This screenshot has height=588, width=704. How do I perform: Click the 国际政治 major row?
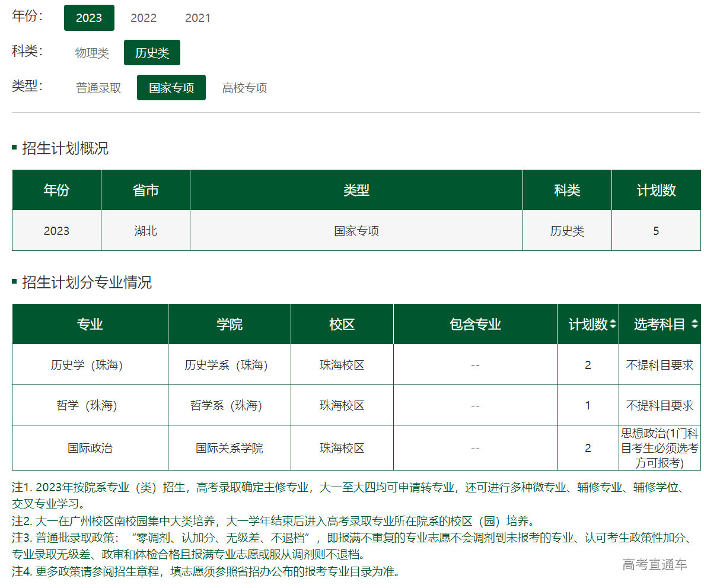90,448
